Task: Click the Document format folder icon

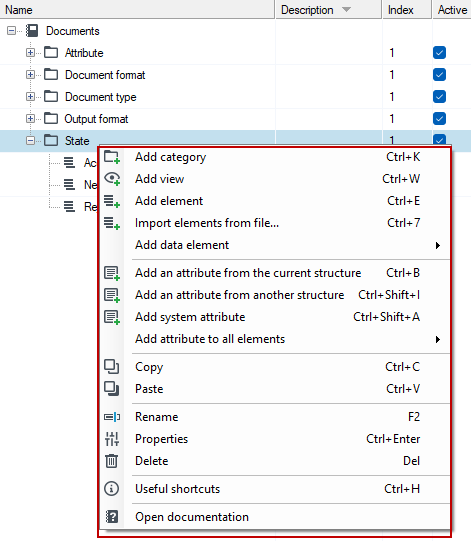Action: tap(51, 75)
